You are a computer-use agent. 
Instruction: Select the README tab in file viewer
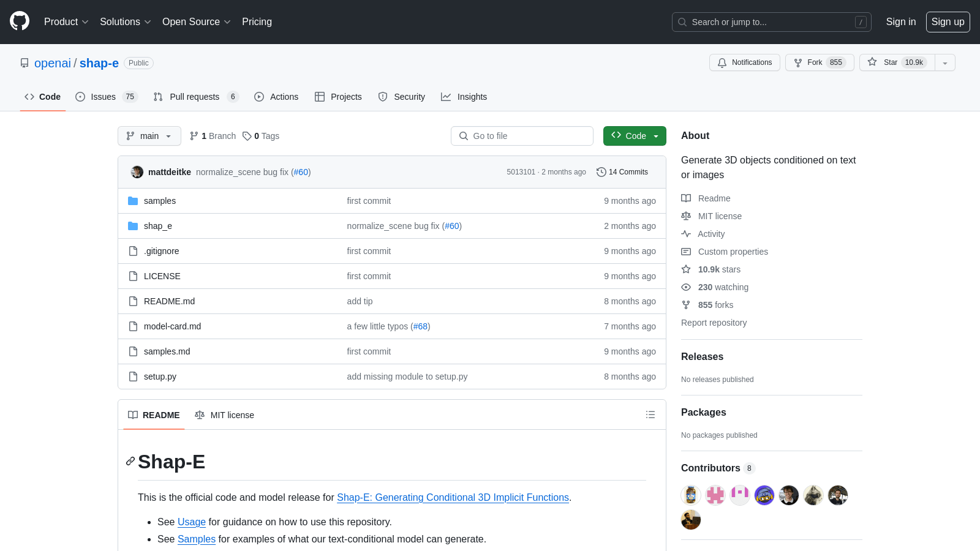coord(154,415)
